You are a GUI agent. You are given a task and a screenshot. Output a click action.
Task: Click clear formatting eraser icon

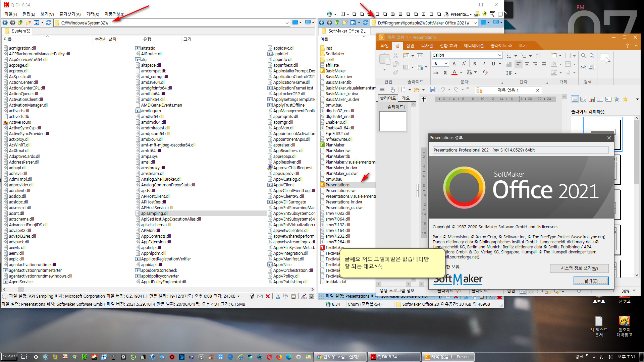tap(485, 72)
